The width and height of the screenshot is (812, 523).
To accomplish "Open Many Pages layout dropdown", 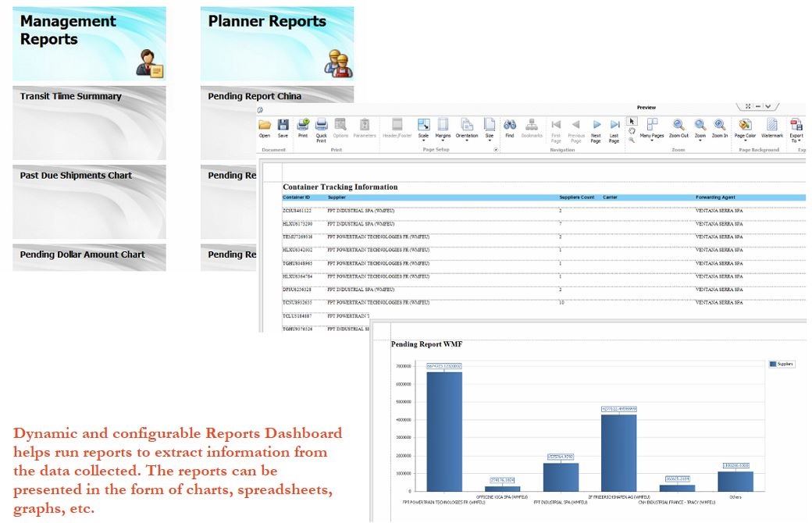I will coord(651,130).
